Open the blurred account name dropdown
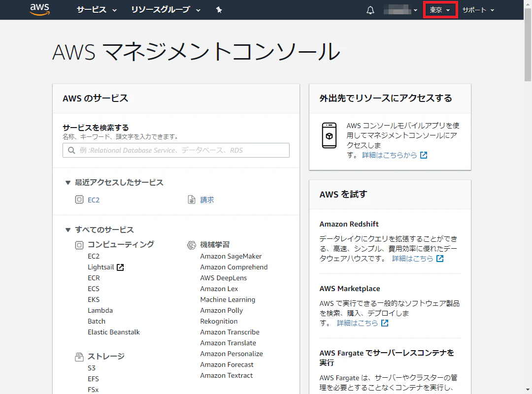 pyautogui.click(x=400, y=10)
